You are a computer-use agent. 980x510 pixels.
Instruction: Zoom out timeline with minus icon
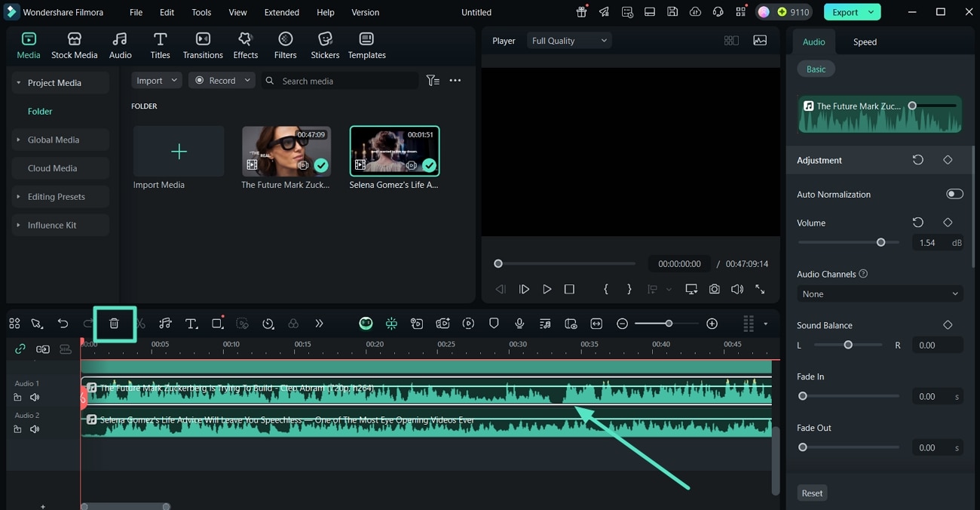click(622, 324)
